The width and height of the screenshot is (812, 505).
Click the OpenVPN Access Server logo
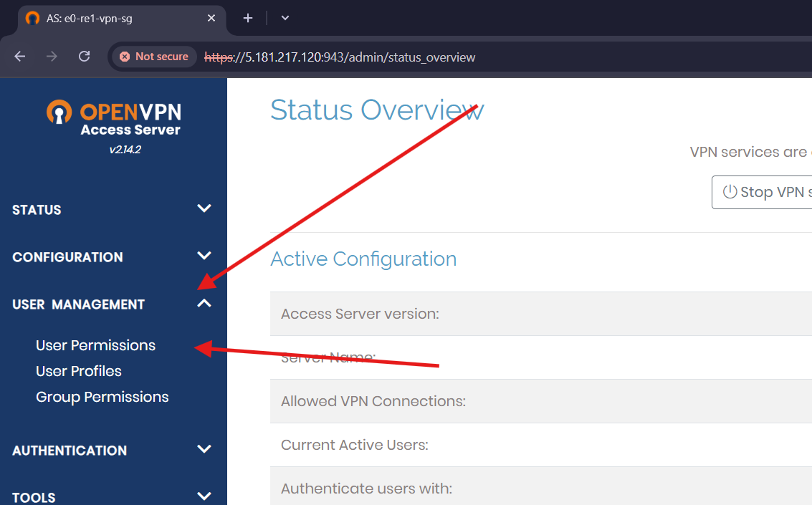(x=114, y=118)
